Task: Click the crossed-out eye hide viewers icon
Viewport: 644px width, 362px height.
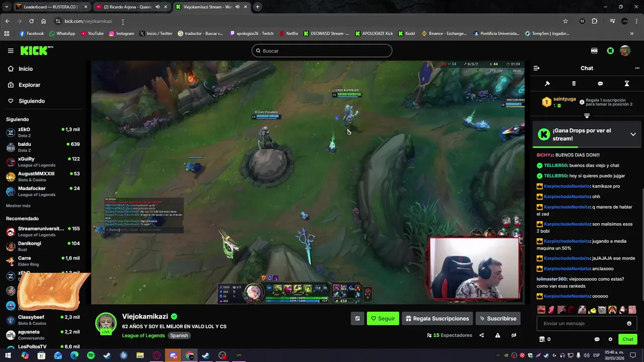Action: [514, 335]
